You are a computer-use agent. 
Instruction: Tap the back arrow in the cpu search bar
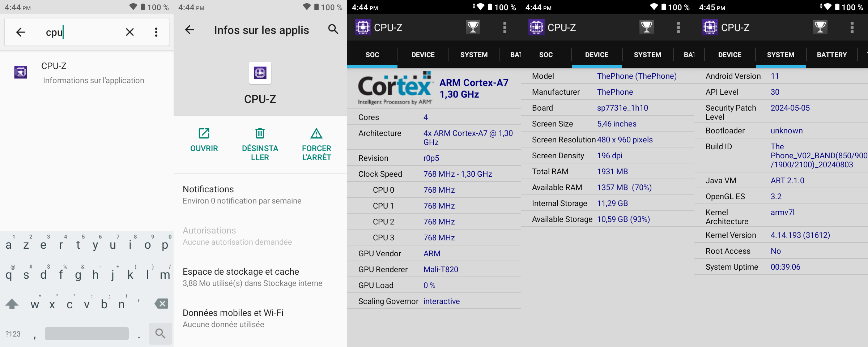coord(21,32)
